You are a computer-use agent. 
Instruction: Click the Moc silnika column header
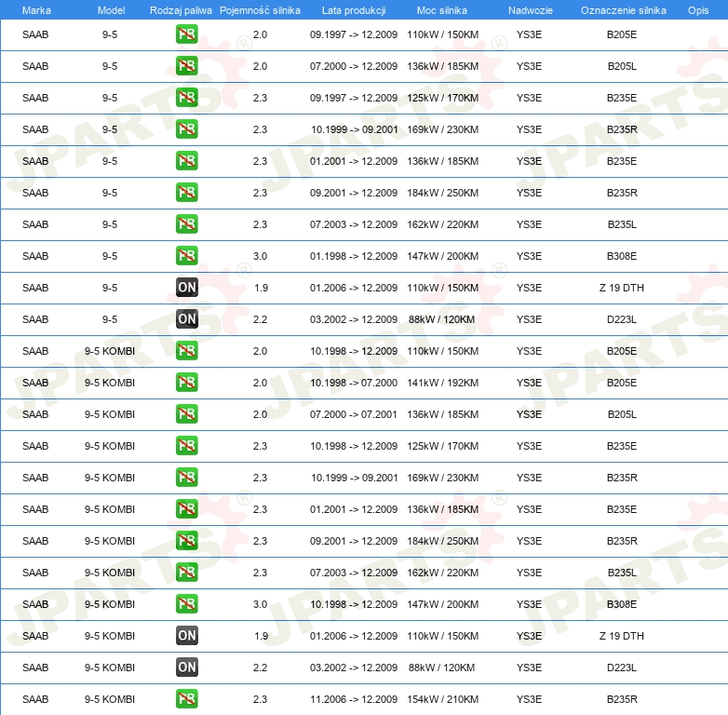pos(442,10)
